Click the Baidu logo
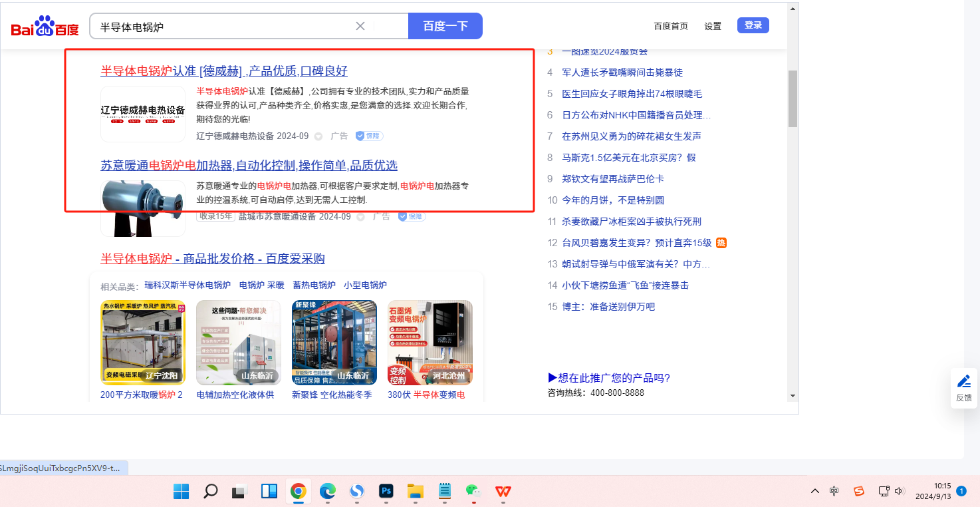980x507 pixels. point(45,27)
